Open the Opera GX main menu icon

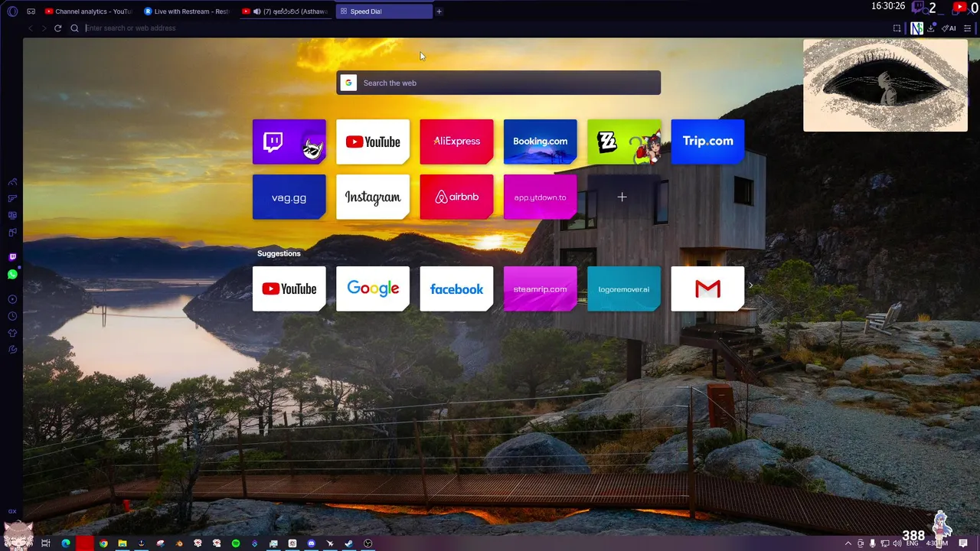click(x=12, y=11)
